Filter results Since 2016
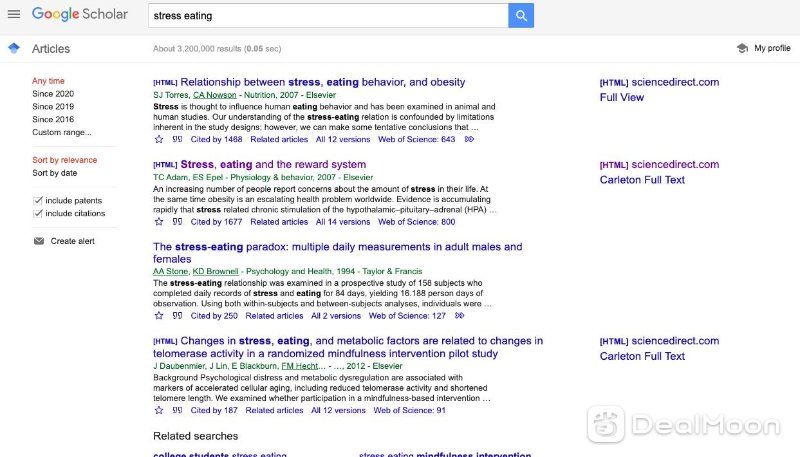This screenshot has width=800, height=457. 53,119
